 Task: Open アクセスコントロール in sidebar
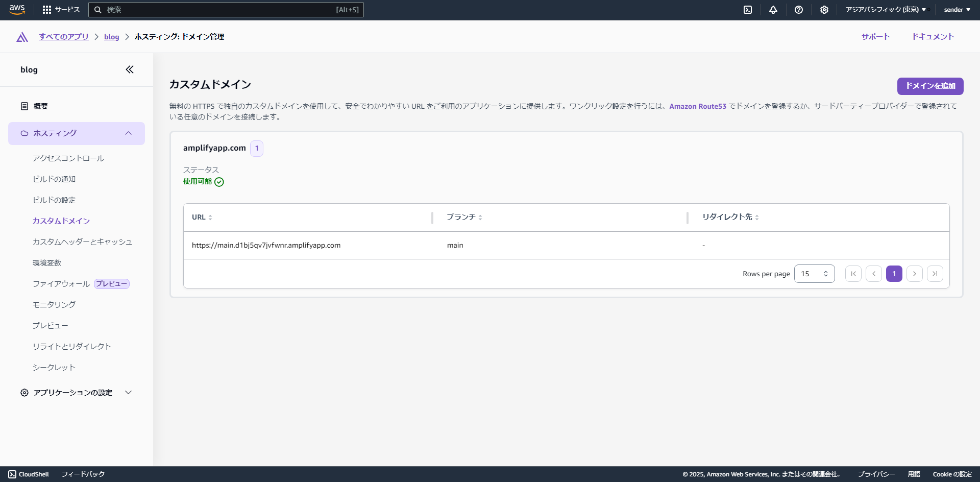point(68,158)
